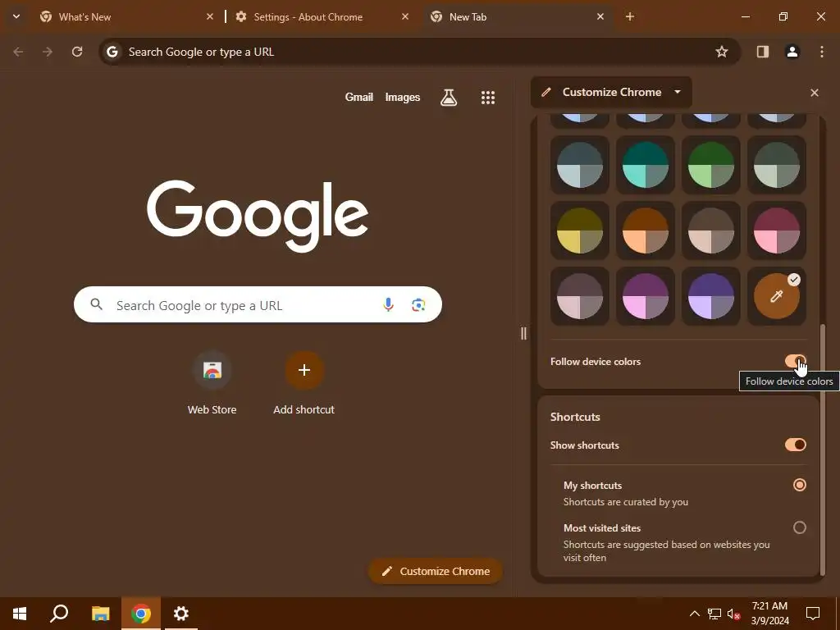Toggle Show shortcuts switch
This screenshot has width=840, height=630.
pyautogui.click(x=796, y=445)
